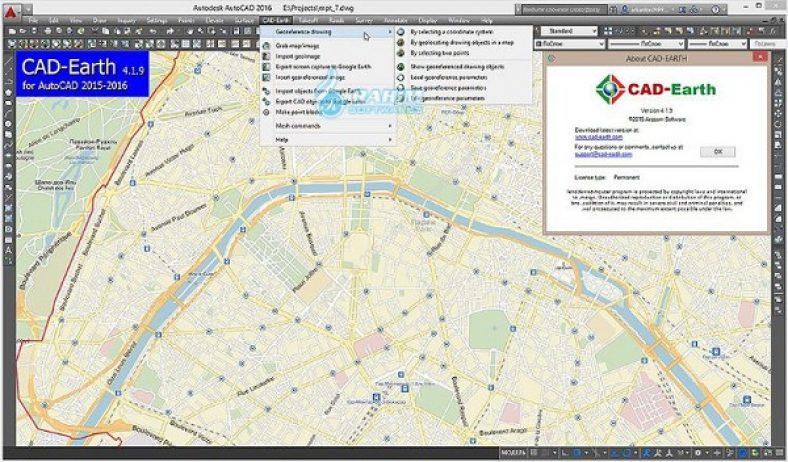Toggle object snap in status bar
Screen dimensions: 788x462
click(x=627, y=453)
